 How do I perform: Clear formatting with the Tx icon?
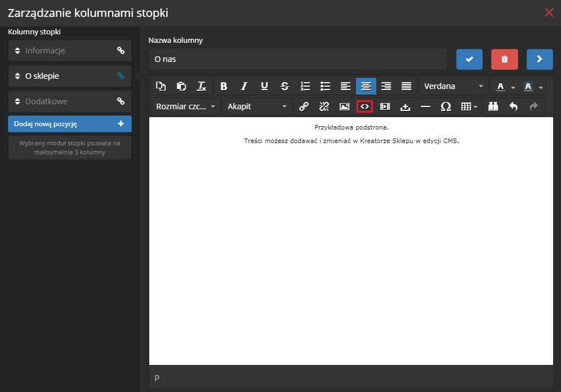point(202,86)
